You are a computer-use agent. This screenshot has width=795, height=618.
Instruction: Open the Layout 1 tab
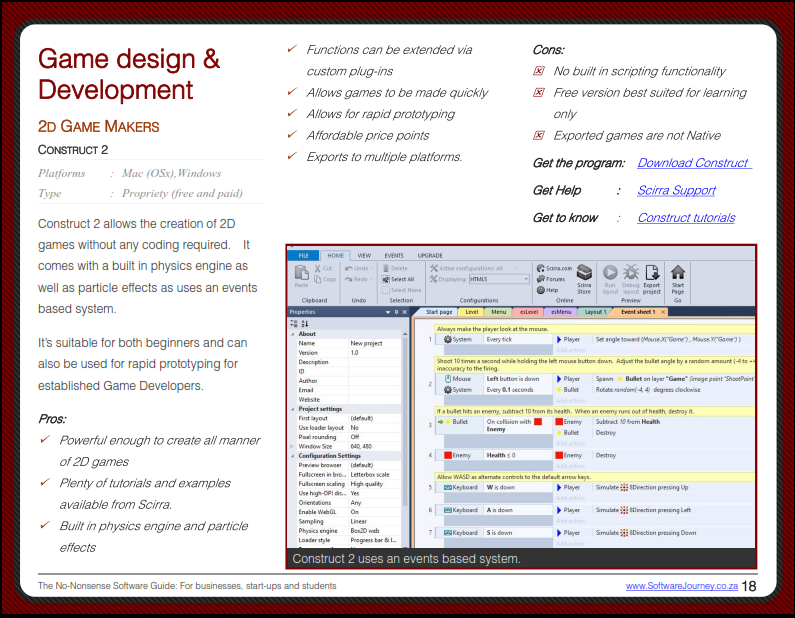tap(596, 312)
